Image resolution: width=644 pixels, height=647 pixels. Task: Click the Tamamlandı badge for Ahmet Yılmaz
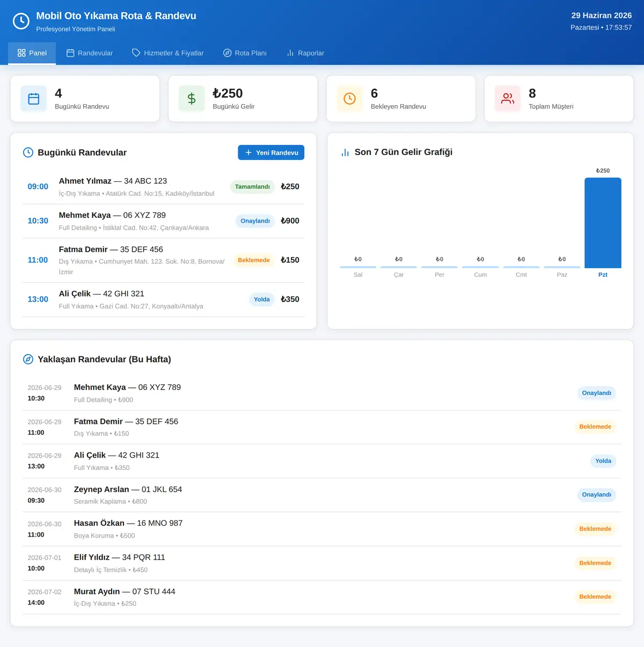pos(252,187)
